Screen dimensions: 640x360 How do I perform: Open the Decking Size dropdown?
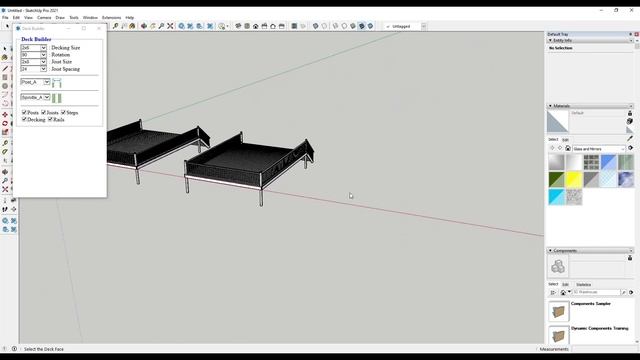click(33, 48)
